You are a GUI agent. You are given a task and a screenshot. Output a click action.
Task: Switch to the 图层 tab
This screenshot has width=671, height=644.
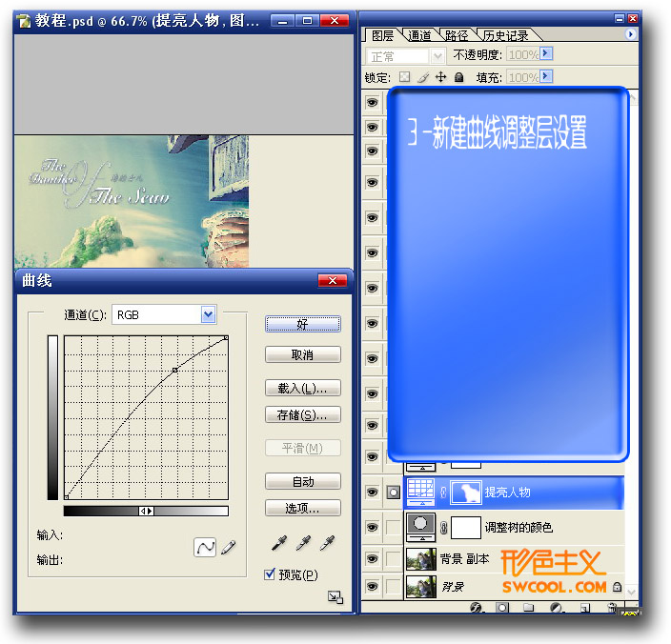pos(382,35)
